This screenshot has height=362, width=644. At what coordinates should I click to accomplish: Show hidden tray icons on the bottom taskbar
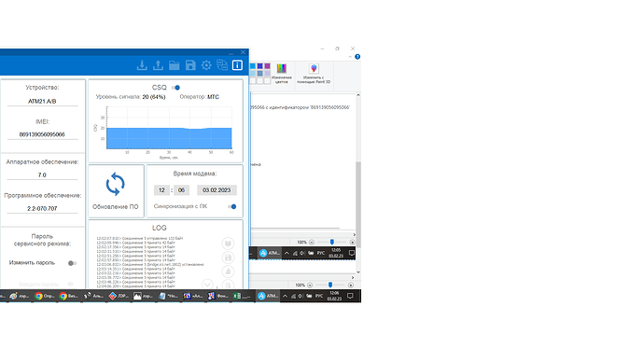click(x=285, y=296)
